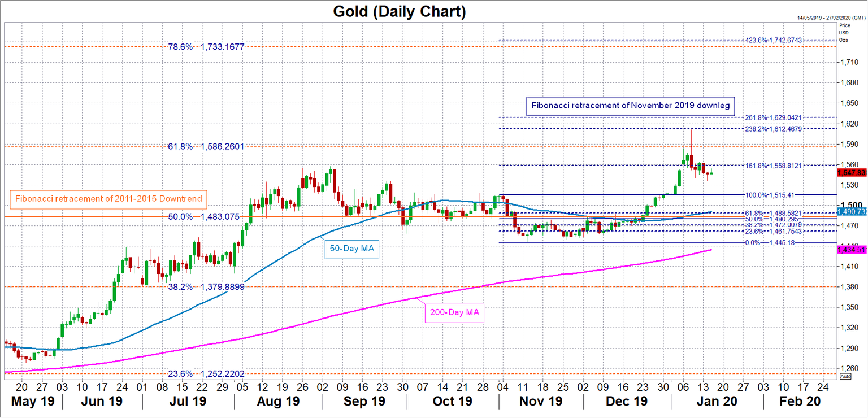
Task: Click the 200-Day MA label box
Action: point(454,312)
